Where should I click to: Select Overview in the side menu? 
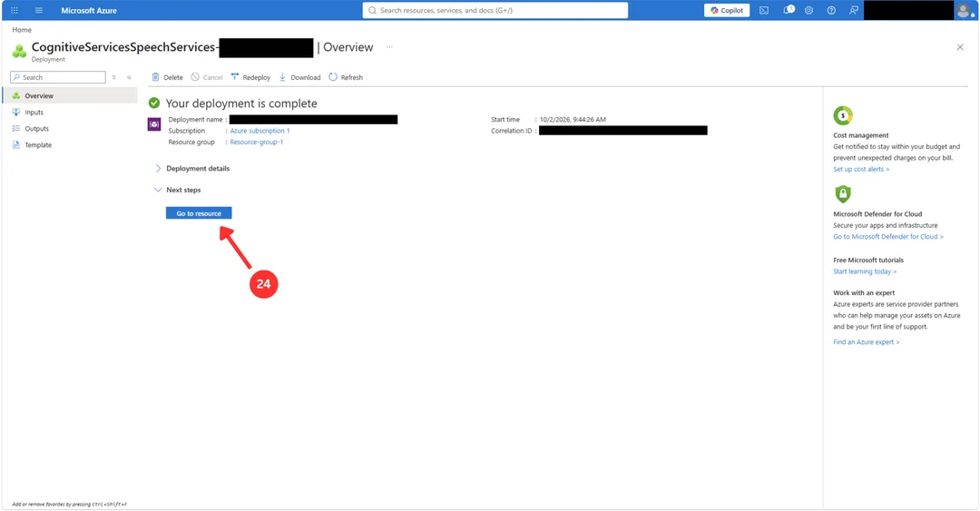pos(70,95)
